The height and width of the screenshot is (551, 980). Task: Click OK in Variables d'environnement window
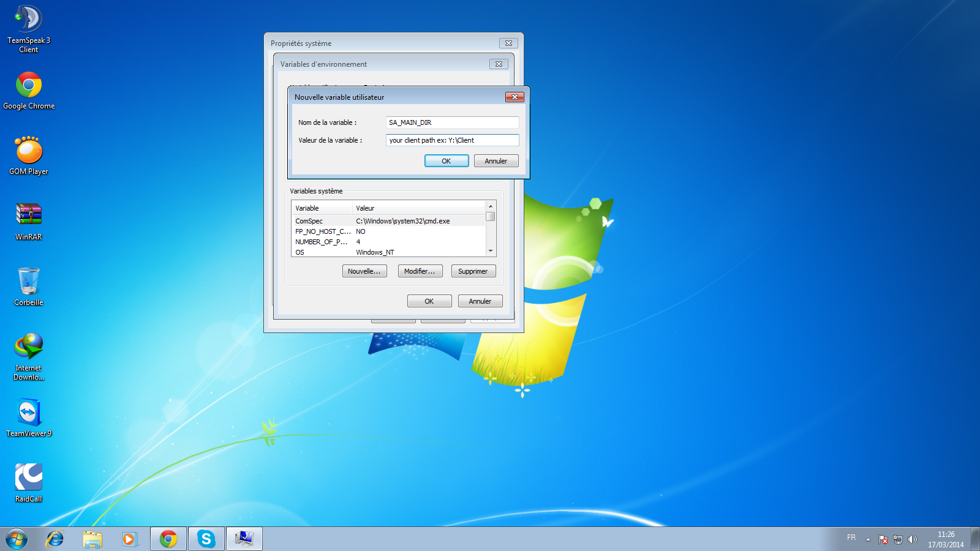[429, 301]
